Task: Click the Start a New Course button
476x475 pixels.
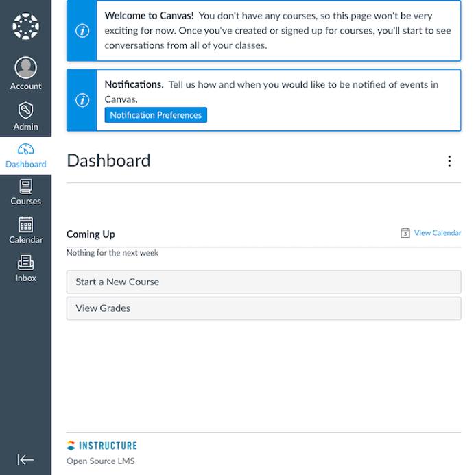Action: [x=263, y=282]
